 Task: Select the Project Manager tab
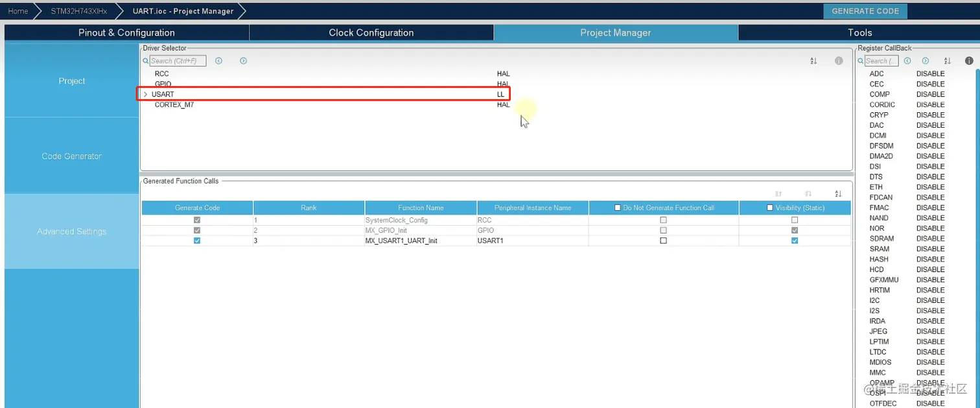[x=615, y=33]
